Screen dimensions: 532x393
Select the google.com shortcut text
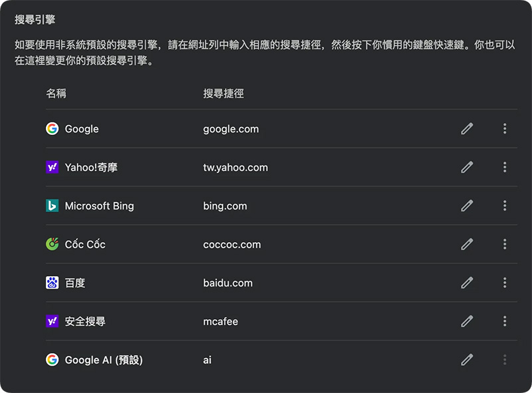point(231,129)
